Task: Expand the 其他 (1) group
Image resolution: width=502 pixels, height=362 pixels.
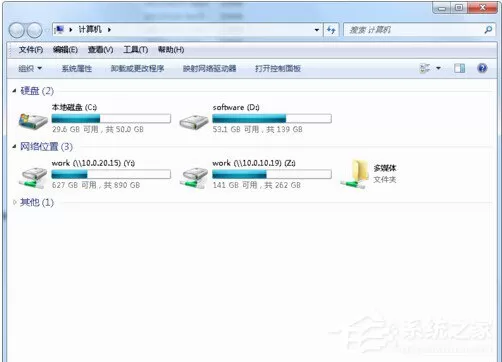Action: point(14,202)
